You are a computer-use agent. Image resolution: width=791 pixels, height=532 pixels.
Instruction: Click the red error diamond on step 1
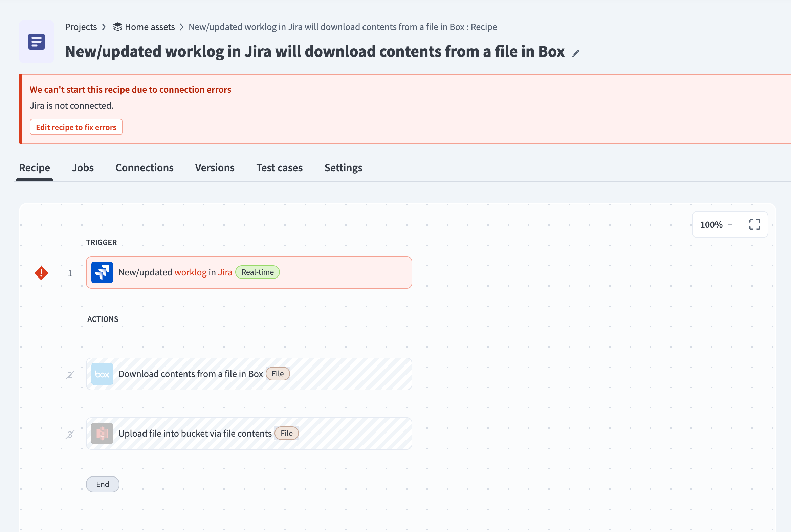(41, 273)
